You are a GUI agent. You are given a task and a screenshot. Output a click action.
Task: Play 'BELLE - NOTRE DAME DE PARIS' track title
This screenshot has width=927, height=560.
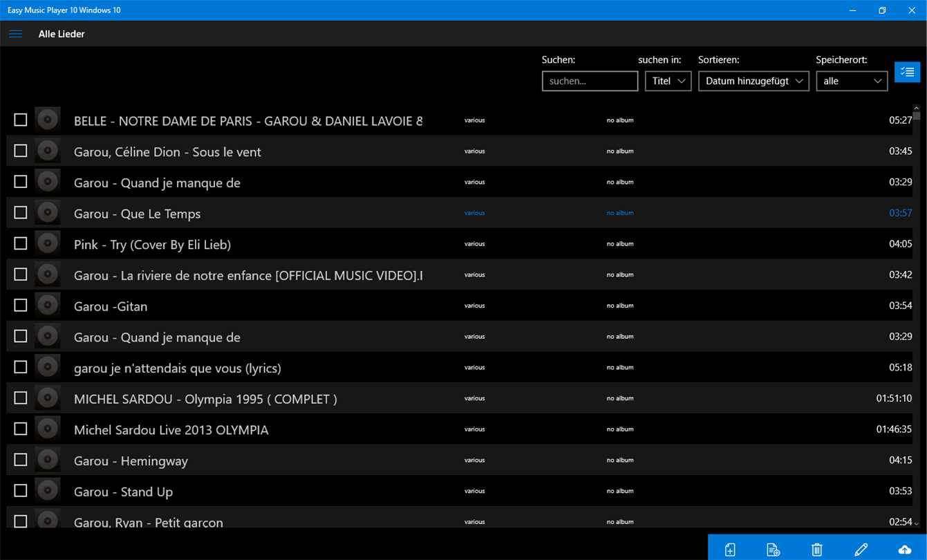point(248,121)
